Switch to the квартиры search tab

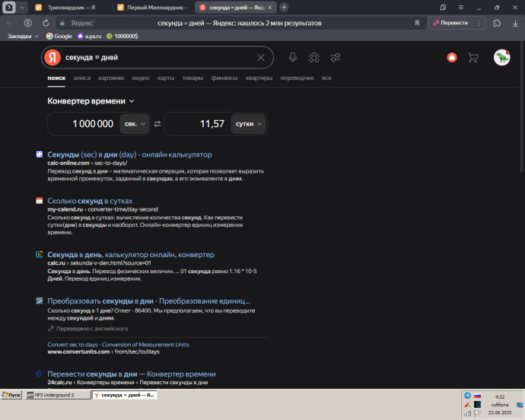259,78
